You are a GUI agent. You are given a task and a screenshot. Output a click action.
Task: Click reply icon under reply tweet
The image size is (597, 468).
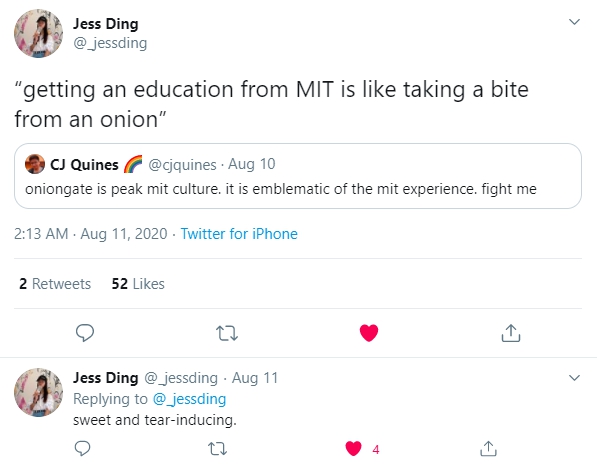[82, 449]
